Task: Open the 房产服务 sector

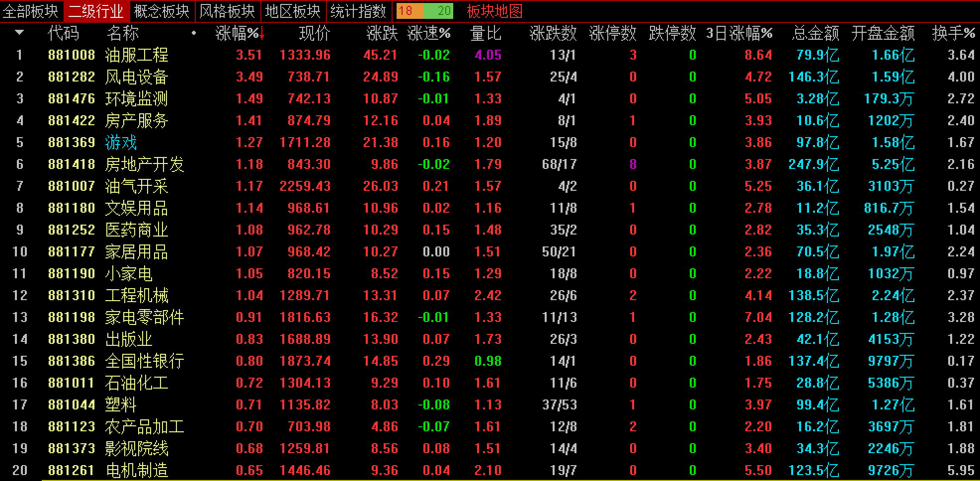Action: 137,120
